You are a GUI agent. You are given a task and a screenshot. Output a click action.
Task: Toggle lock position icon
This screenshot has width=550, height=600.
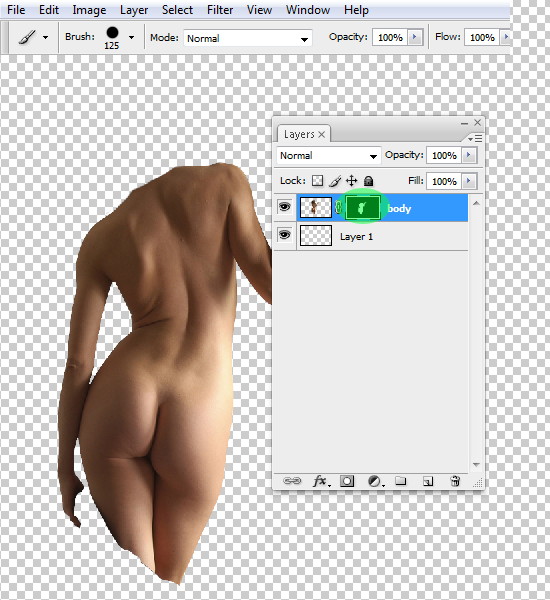coord(351,181)
